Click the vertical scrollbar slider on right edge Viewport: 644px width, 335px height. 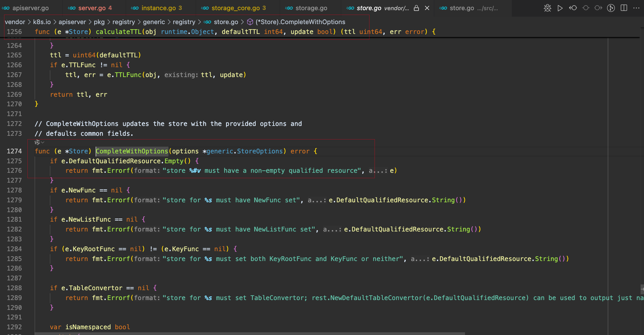click(x=642, y=289)
